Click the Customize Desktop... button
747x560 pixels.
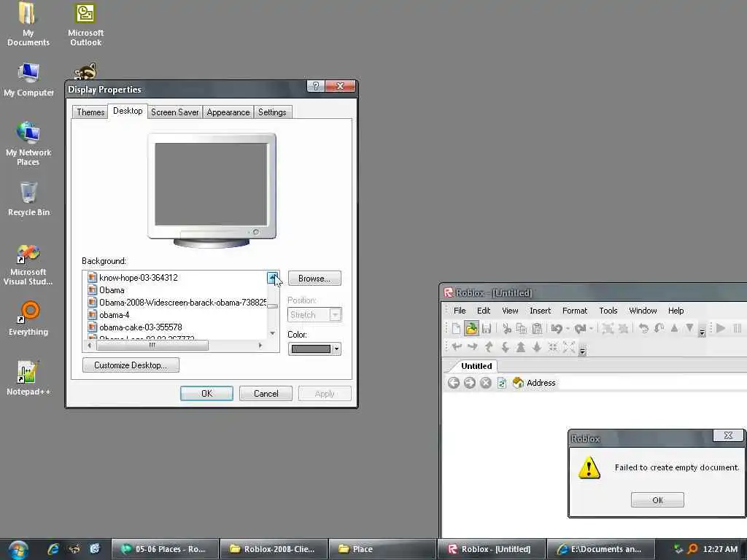tap(131, 365)
